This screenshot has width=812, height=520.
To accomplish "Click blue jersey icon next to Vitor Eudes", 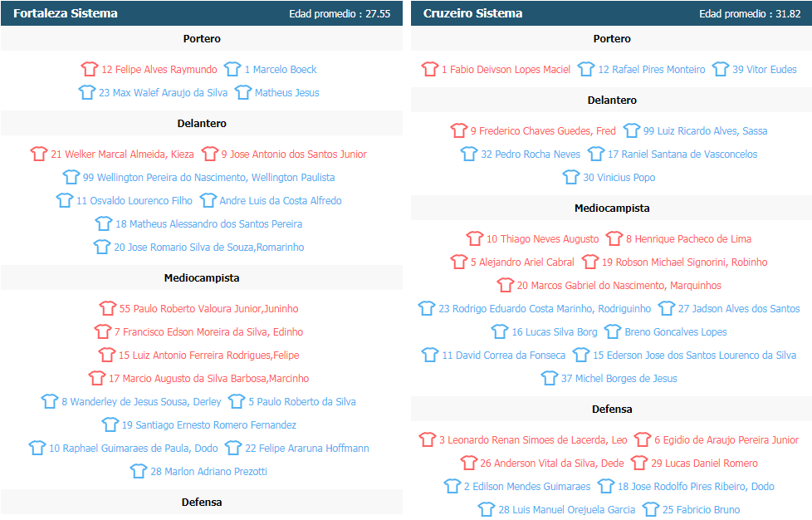I will point(721,69).
